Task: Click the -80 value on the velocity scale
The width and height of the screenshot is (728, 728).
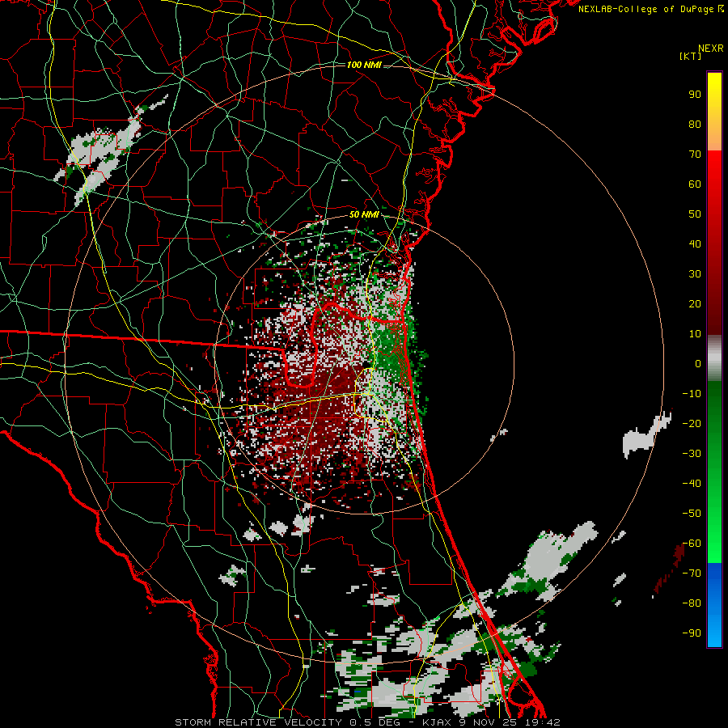Action: coord(692,603)
